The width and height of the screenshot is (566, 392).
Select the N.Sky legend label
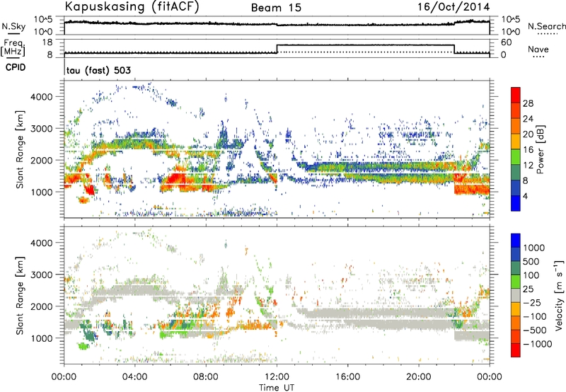click(x=13, y=26)
